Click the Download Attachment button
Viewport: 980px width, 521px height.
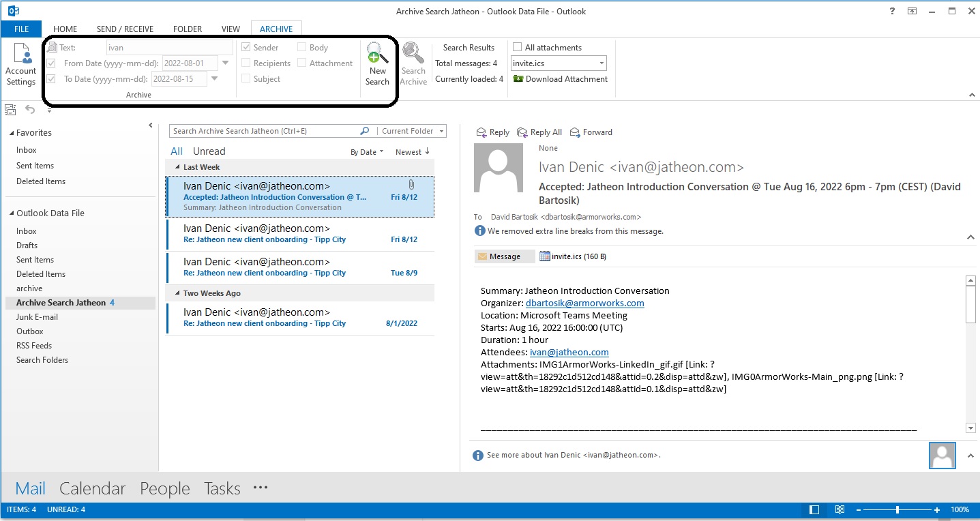560,79
